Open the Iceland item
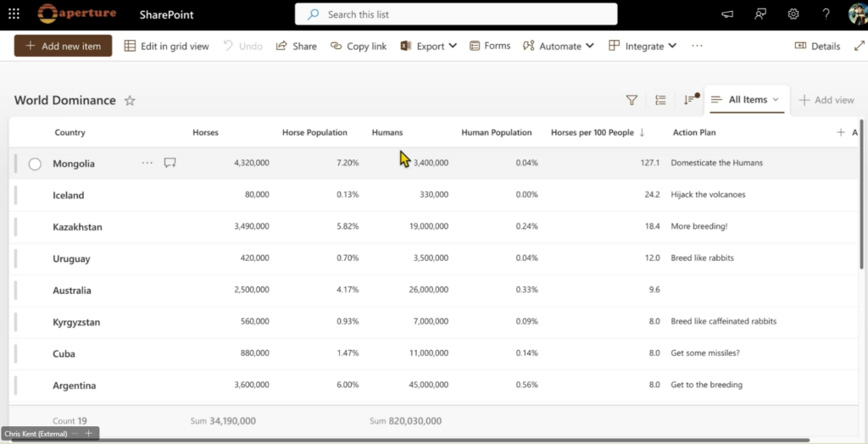This screenshot has height=444, width=868. [x=69, y=196]
